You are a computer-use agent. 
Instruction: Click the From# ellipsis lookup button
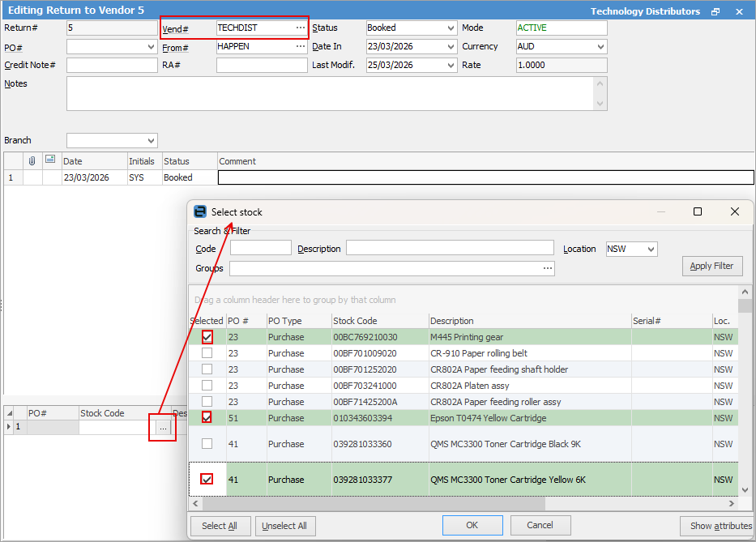pos(300,47)
